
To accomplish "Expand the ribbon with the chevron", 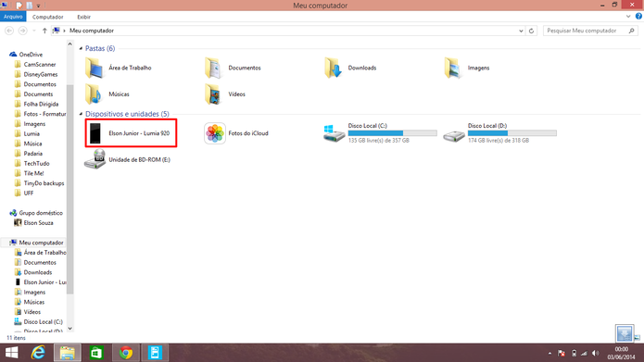I will coord(628,17).
